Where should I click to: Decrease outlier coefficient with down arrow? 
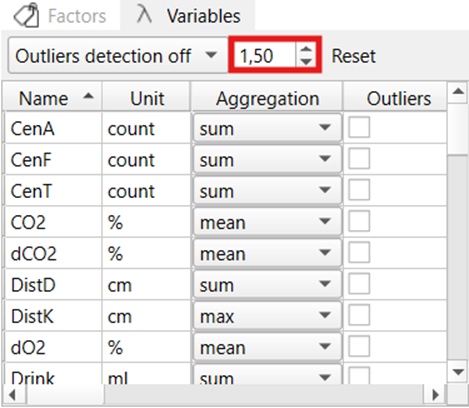pyautogui.click(x=306, y=61)
